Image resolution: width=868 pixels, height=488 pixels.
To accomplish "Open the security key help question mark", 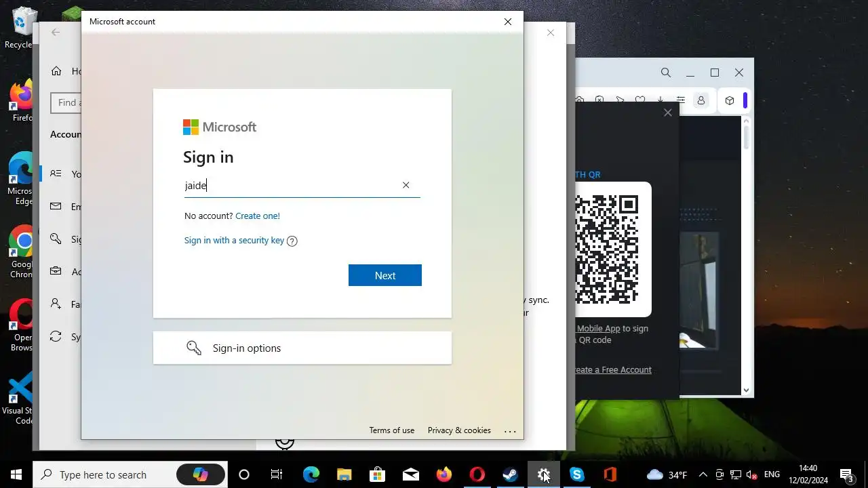I will point(292,241).
